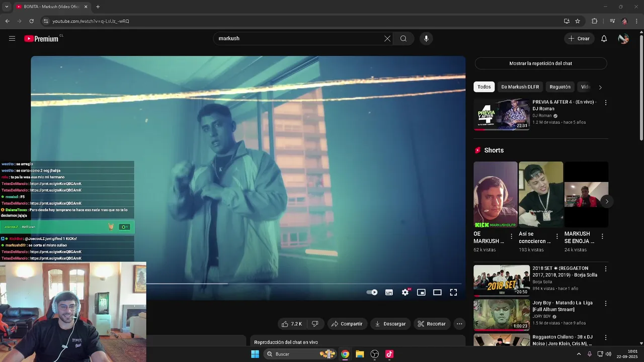This screenshot has width=644, height=362.
Task: Open Chrome extensions puzzle icon
Action: (594, 21)
